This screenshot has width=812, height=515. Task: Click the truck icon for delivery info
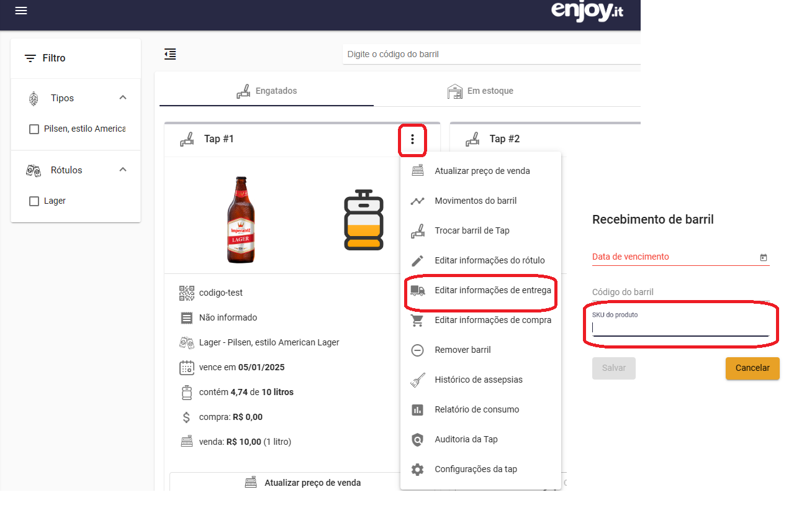pyautogui.click(x=418, y=290)
